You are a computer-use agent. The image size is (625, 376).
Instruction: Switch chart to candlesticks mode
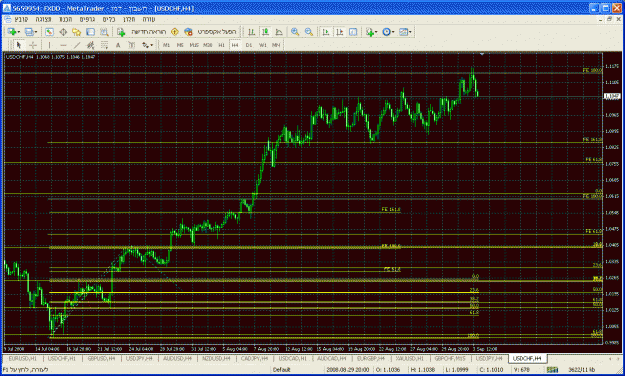tap(265, 32)
